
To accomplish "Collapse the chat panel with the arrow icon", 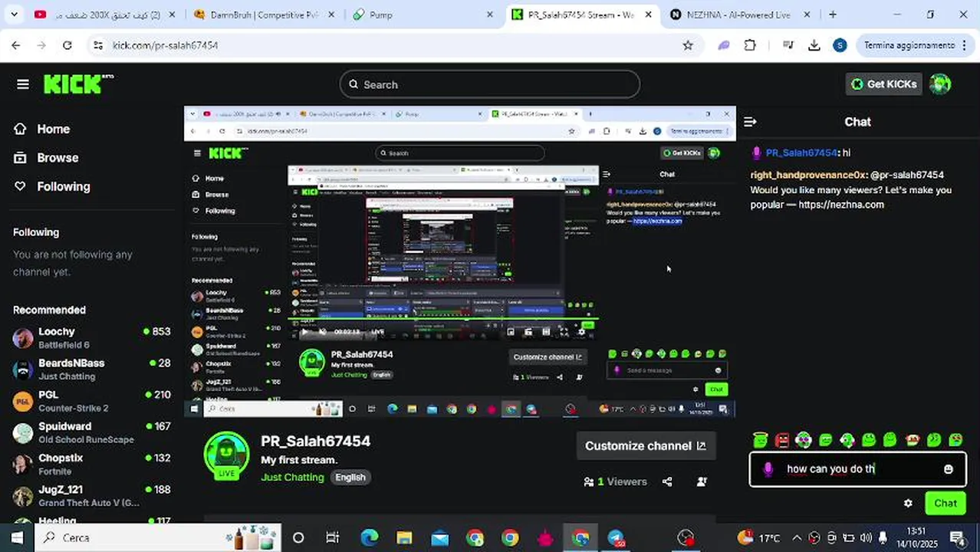I will coord(750,122).
